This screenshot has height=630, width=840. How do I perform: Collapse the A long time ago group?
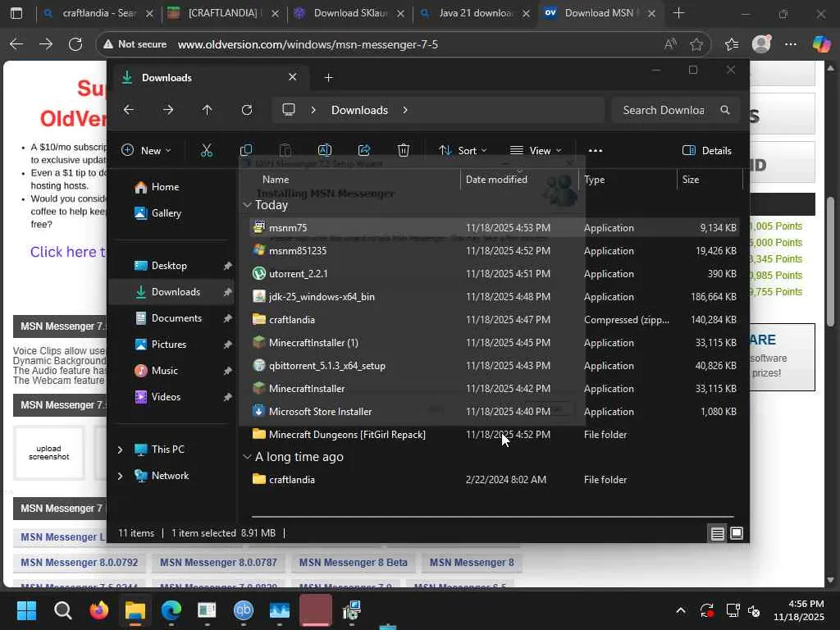click(247, 456)
